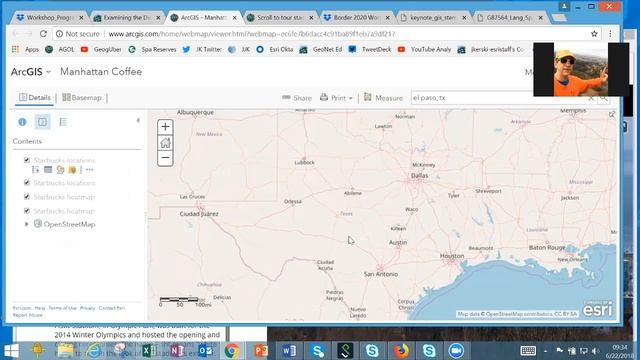Open the Esri Okta bookmark
This screenshot has width=640, height=360.
coord(274,49)
